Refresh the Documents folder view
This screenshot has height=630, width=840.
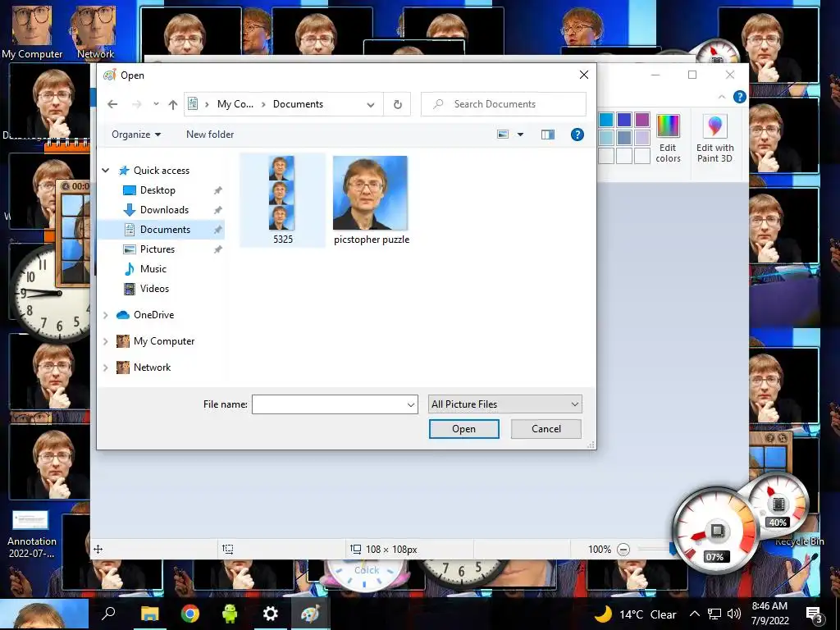coord(398,104)
